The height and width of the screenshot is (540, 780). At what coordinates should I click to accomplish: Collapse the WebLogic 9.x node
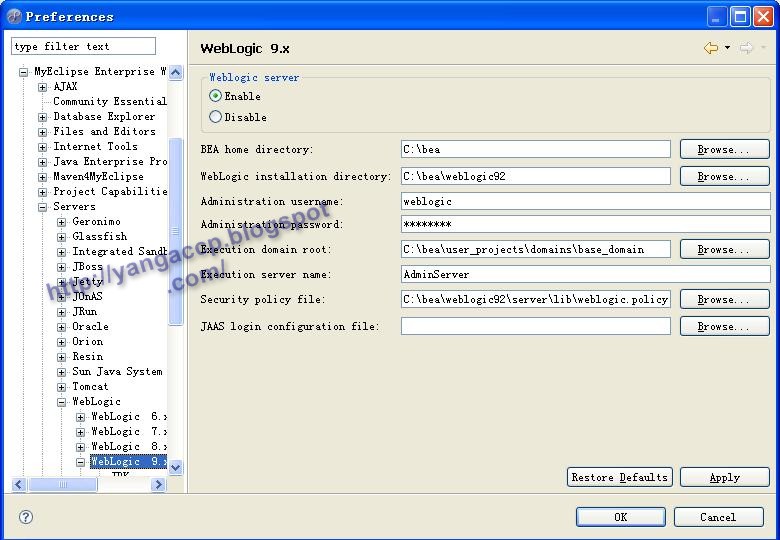80,462
